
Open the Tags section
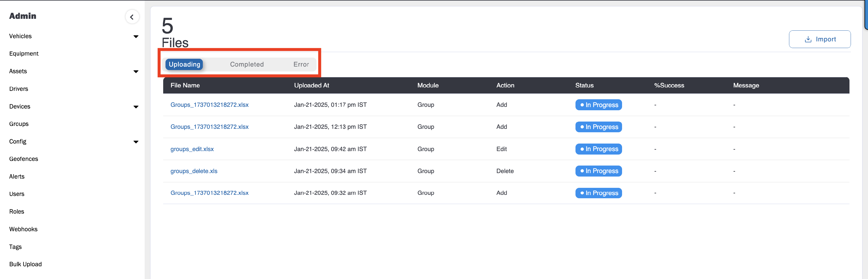pyautogui.click(x=15, y=247)
